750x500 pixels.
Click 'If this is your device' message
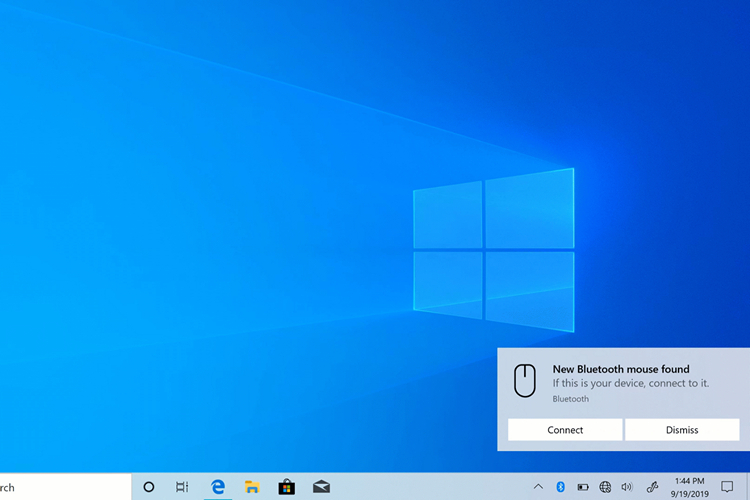[x=630, y=383]
